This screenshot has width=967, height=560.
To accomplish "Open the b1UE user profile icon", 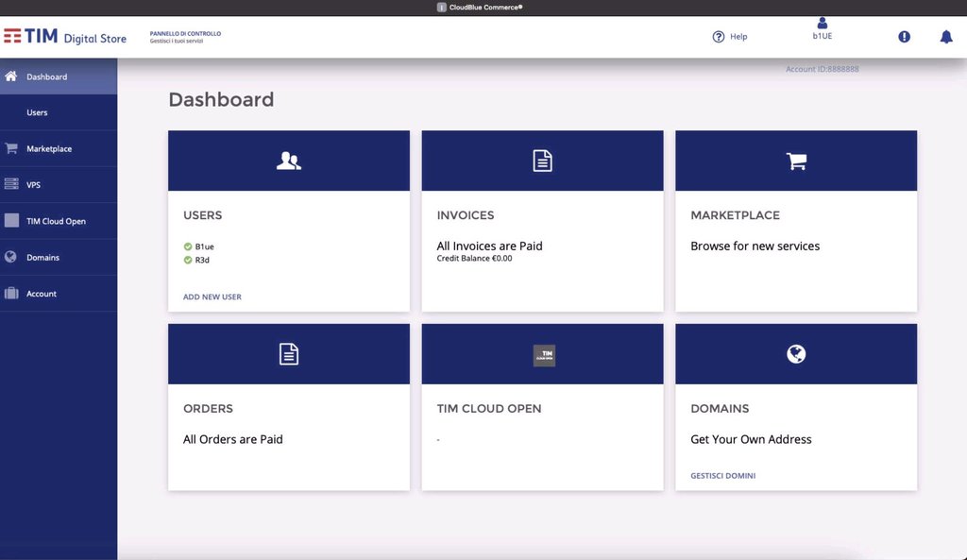I will click(822, 24).
